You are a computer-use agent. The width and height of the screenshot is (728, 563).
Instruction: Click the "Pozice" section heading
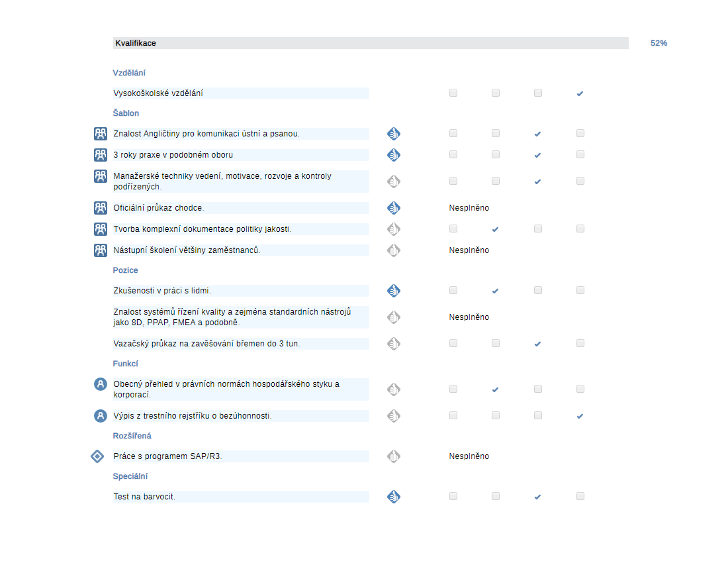pyautogui.click(x=125, y=270)
